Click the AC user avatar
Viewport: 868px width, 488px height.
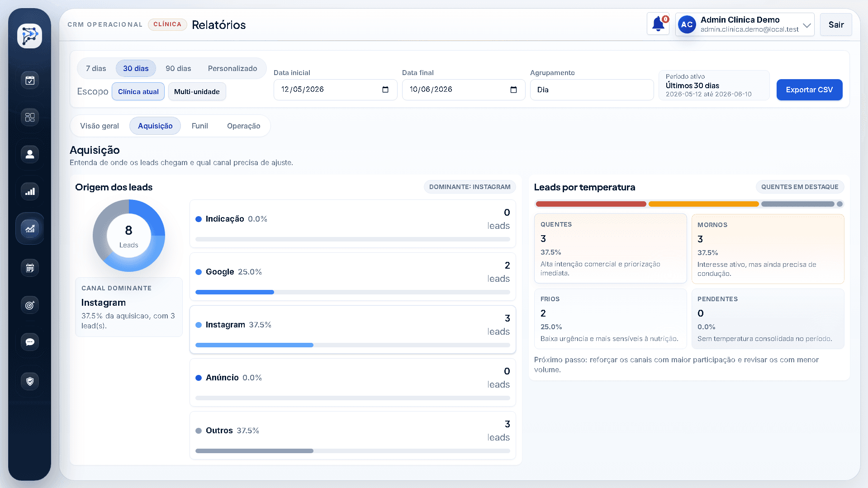[687, 24]
